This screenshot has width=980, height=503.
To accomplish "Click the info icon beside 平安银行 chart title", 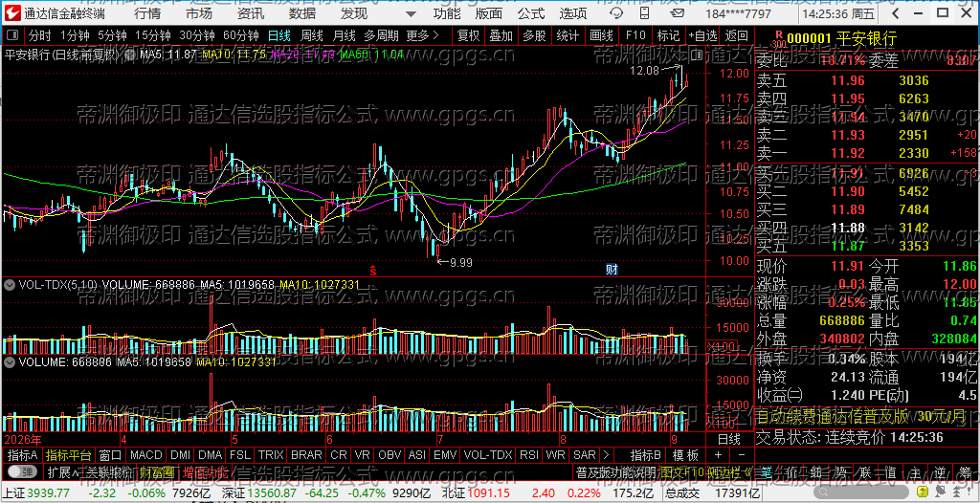I will tap(129, 55).
